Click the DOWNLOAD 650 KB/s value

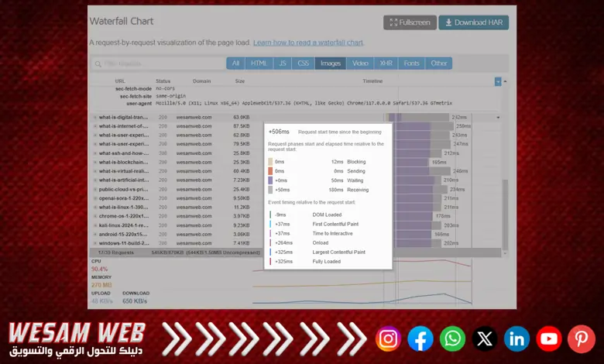pos(135,301)
